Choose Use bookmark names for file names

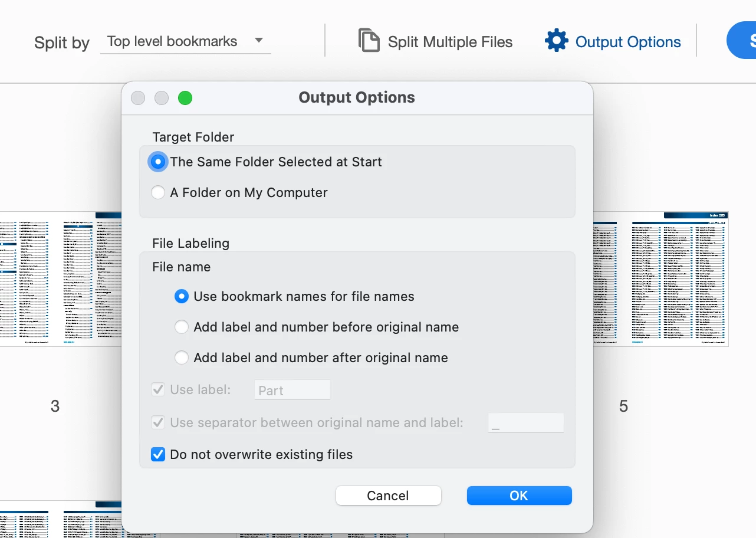(x=182, y=296)
